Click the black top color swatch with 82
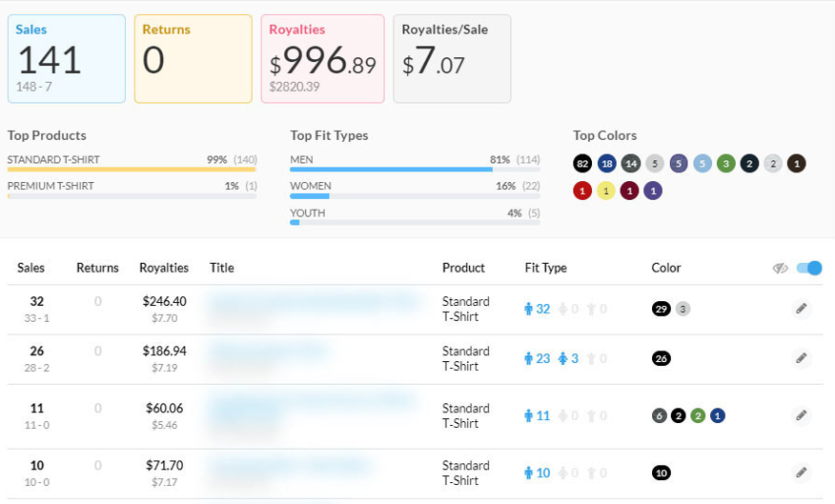 point(583,164)
